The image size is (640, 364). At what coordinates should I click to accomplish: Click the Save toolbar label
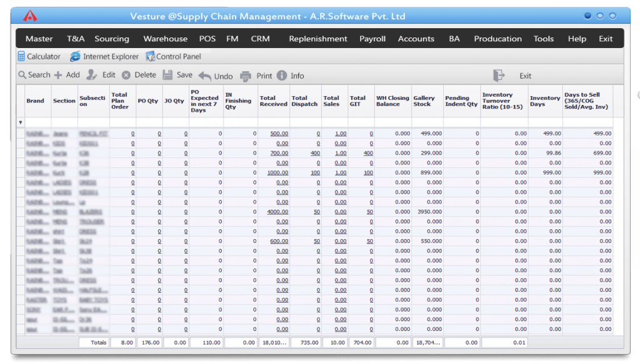184,75
